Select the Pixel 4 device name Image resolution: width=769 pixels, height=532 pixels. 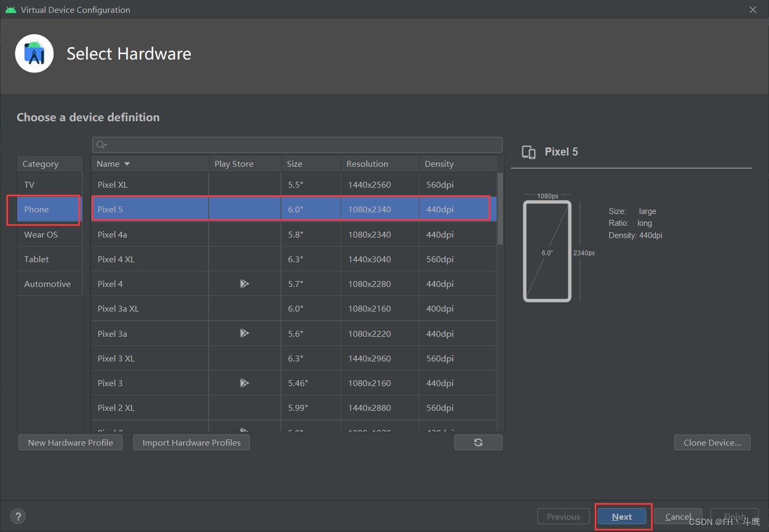[110, 284]
